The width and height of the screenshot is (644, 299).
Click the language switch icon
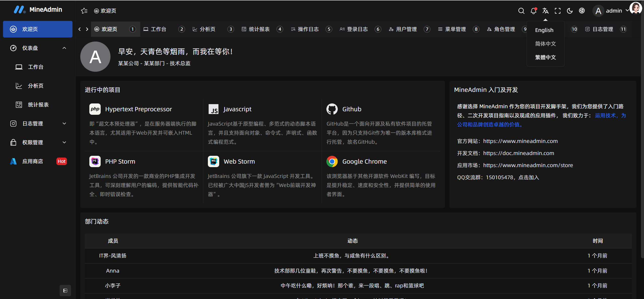(545, 11)
